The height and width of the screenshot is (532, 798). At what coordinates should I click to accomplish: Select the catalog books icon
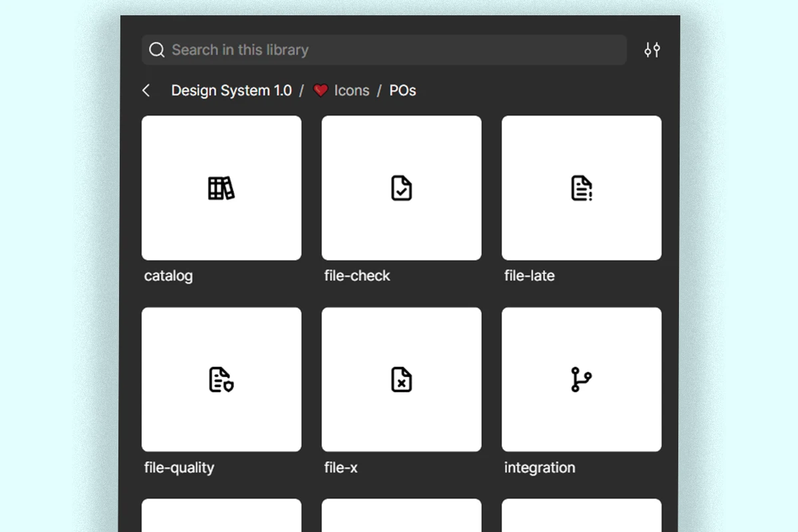click(221, 188)
